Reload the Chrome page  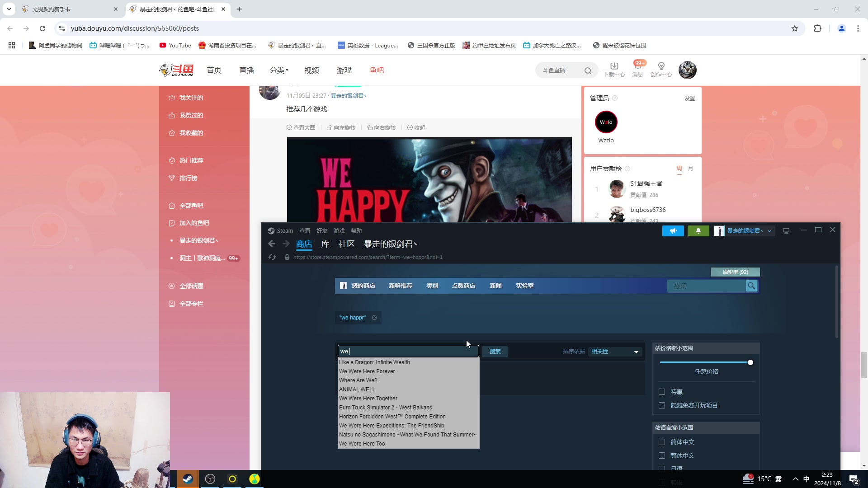point(42,28)
